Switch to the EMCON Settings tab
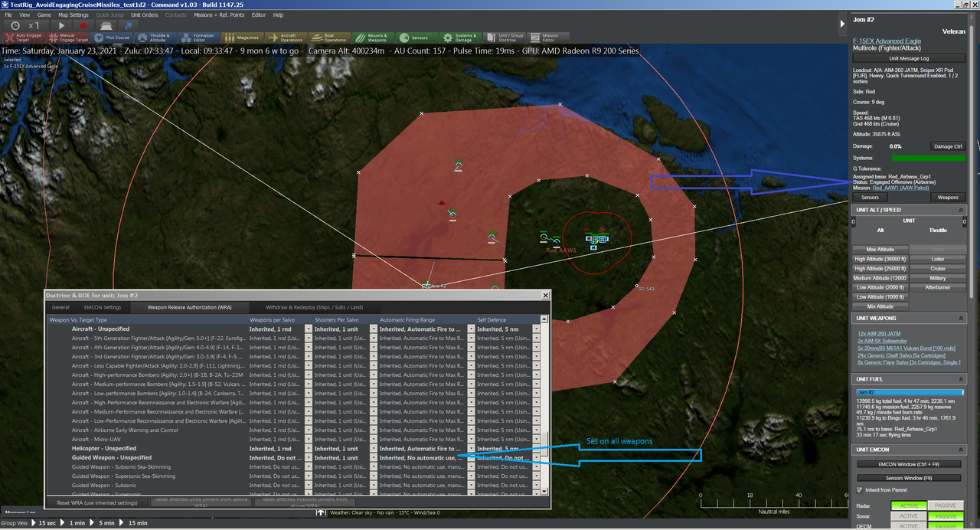 click(x=103, y=307)
